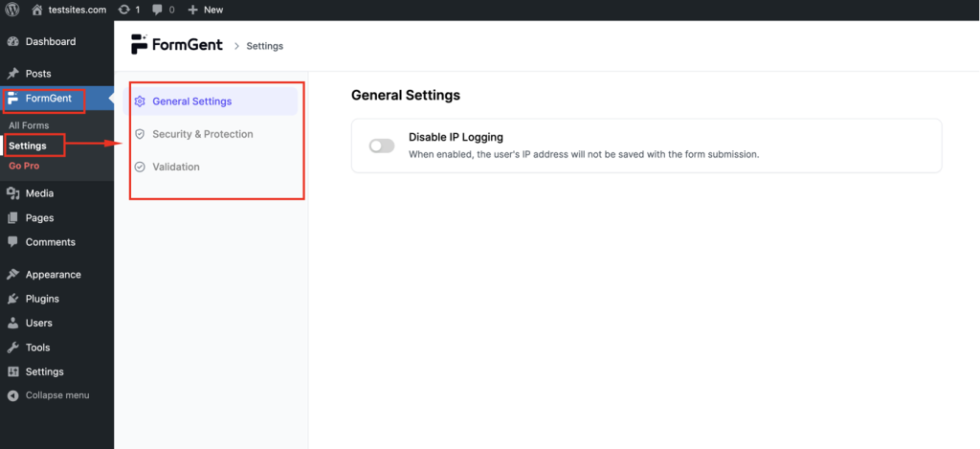Image resolution: width=980 pixels, height=449 pixels.
Task: Click the testsites.com site link
Action: (78, 10)
